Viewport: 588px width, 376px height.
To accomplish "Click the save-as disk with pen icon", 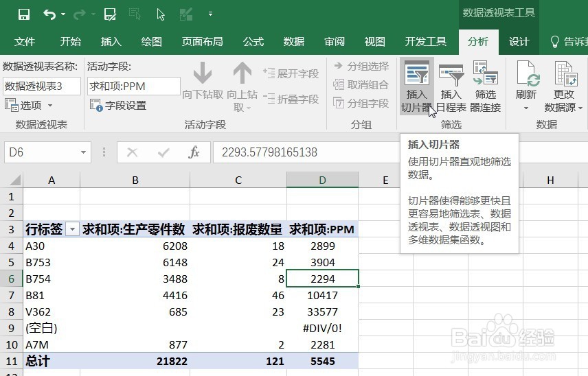I will pos(110,14).
